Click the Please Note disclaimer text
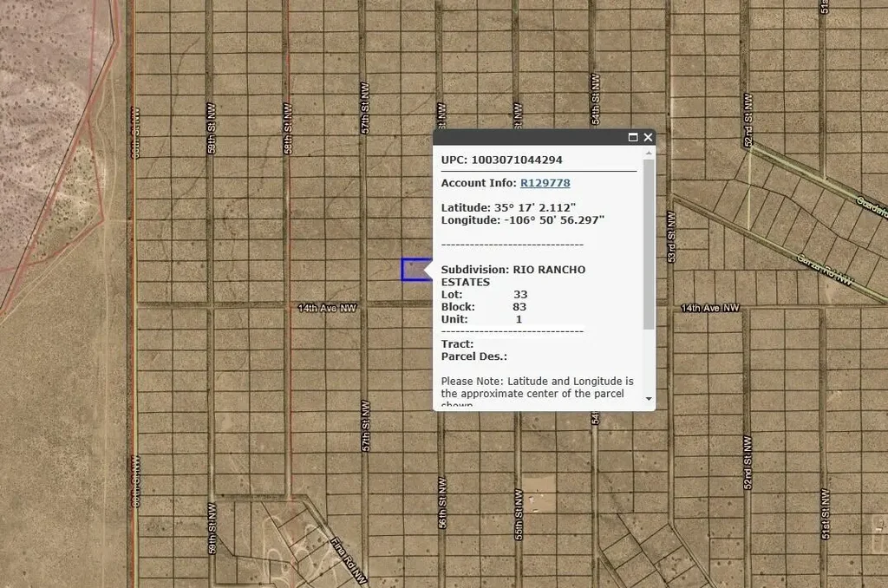The image size is (888, 588). coord(537,388)
